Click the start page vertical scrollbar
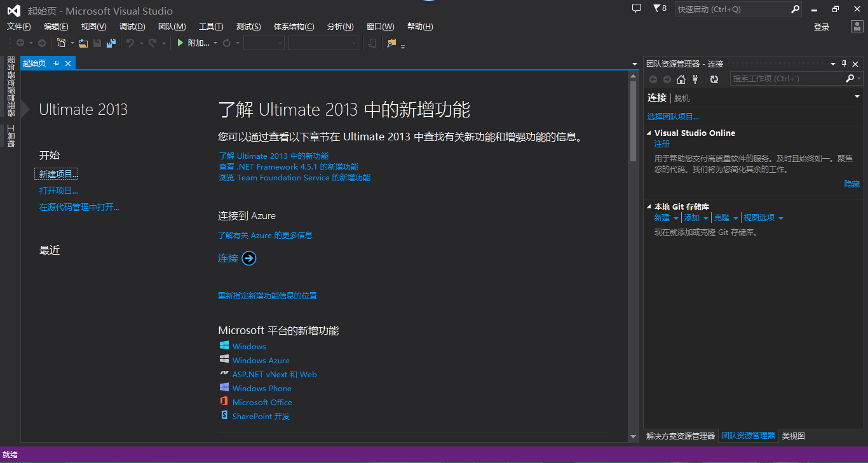Viewport: 868px width, 463px height. (x=633, y=121)
